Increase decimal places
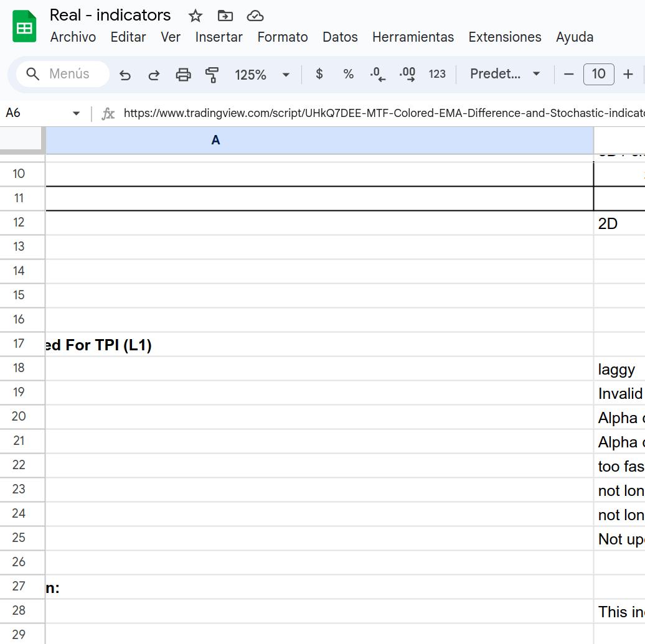645x644 pixels. [x=407, y=75]
